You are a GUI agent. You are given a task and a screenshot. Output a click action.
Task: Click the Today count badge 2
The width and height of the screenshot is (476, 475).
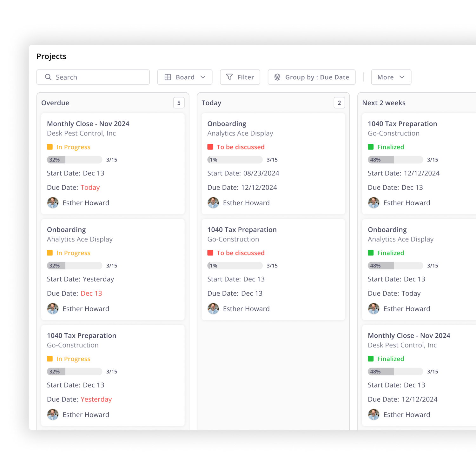coord(339,103)
